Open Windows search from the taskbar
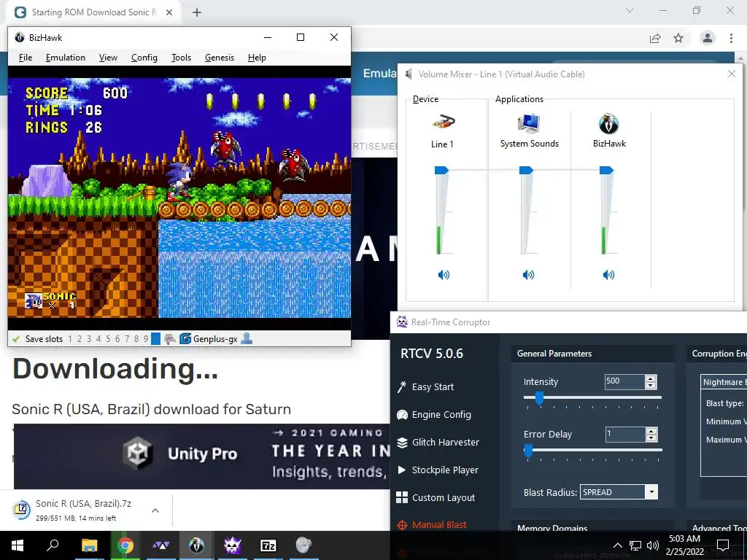 [53, 545]
